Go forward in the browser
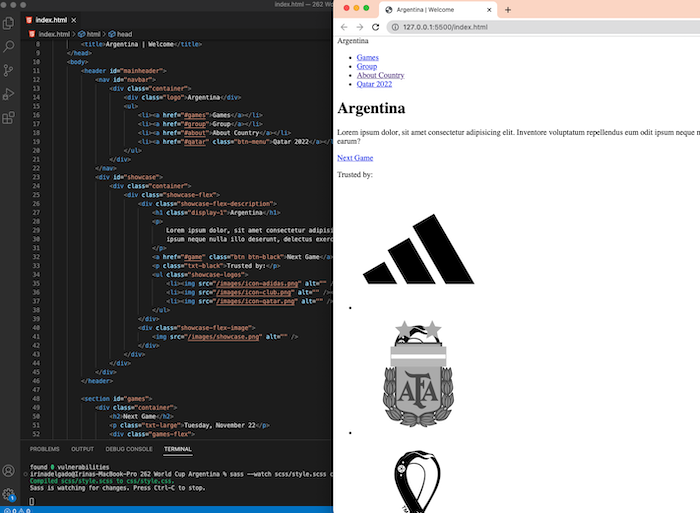Screen dimensions: 700x513 360,27
